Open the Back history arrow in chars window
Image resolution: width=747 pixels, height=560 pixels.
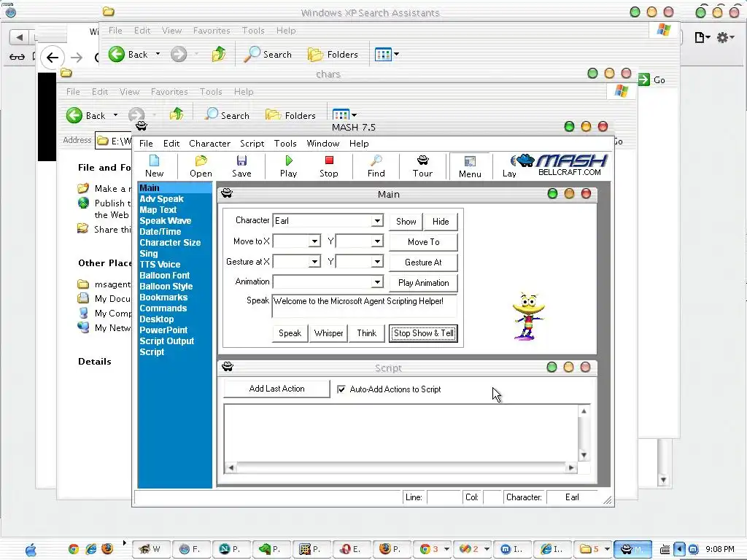115,115
